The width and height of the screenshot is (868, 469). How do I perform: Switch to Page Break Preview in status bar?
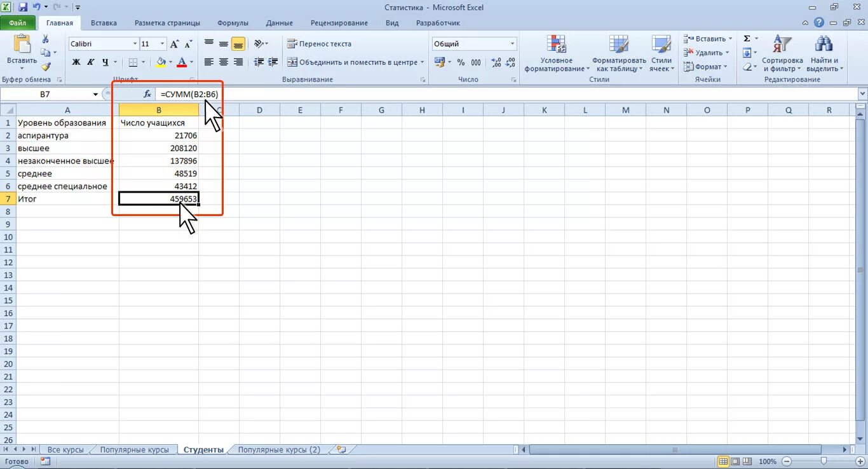pyautogui.click(x=747, y=461)
